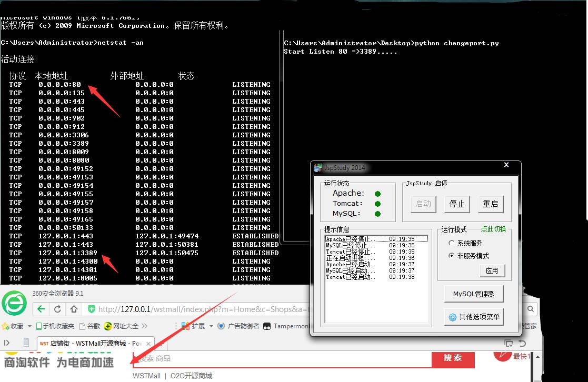Image resolution: width=588 pixels, height=382 pixels.
Task: Toggle the browser sidebar arrow icon
Action: point(7,343)
